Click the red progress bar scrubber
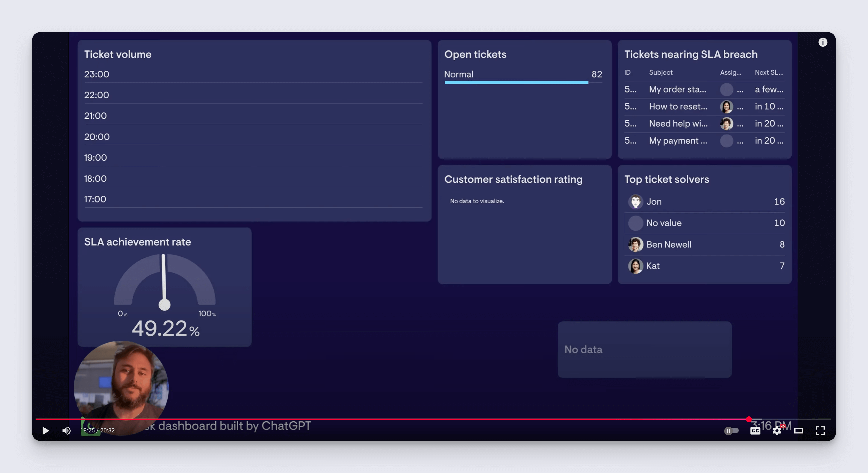868x473 pixels. click(749, 419)
